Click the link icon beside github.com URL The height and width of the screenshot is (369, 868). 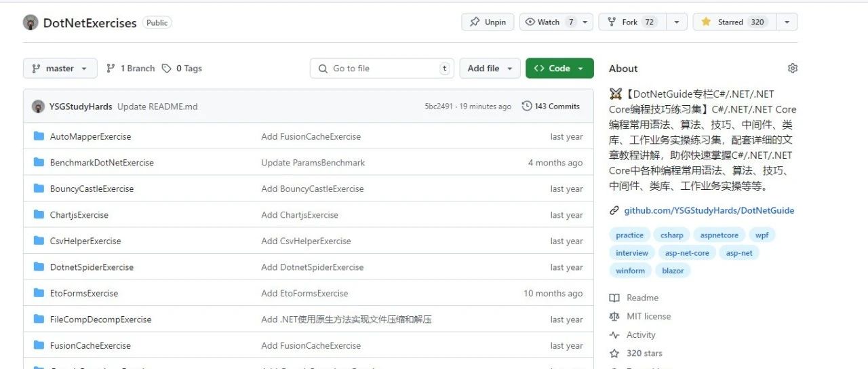614,210
